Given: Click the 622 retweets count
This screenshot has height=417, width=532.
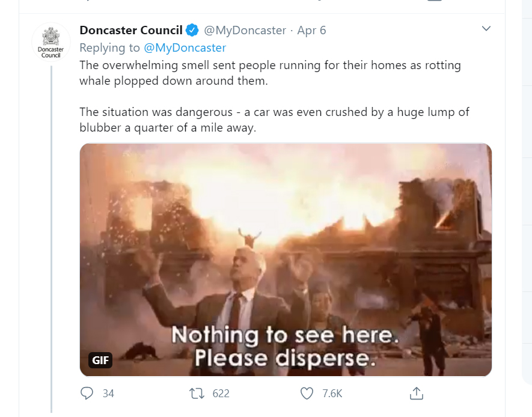Looking at the screenshot, I should pyautogui.click(x=221, y=394).
